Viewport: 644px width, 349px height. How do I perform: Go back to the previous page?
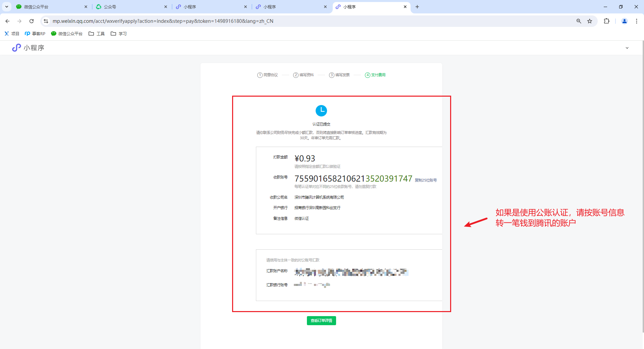click(7, 21)
